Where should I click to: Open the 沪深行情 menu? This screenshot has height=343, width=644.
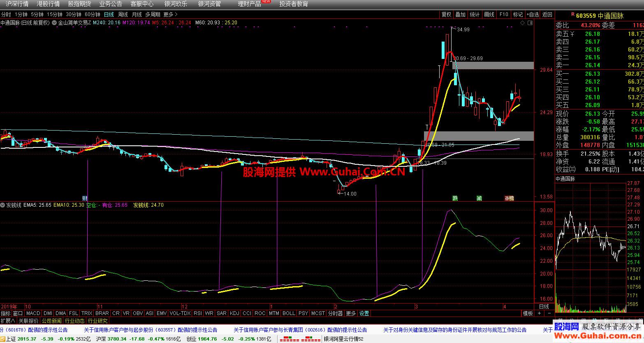[x=17, y=4]
